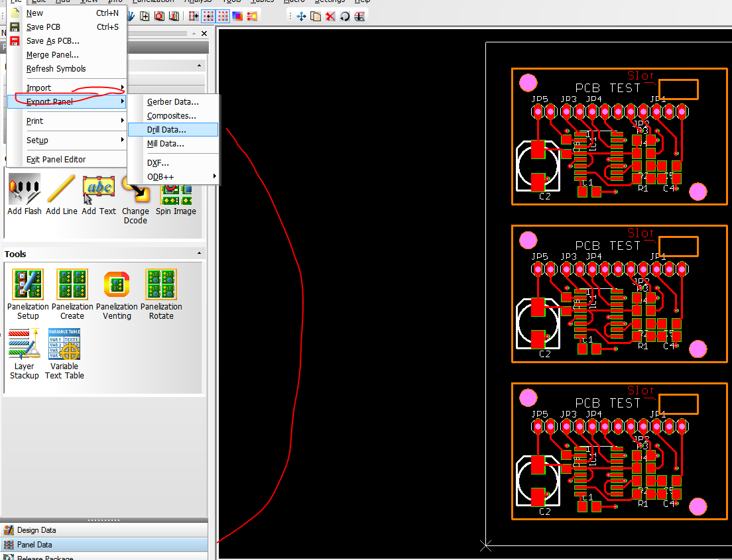
Task: Click the zoom window toolbar icon with red circle
Action: tap(159, 17)
